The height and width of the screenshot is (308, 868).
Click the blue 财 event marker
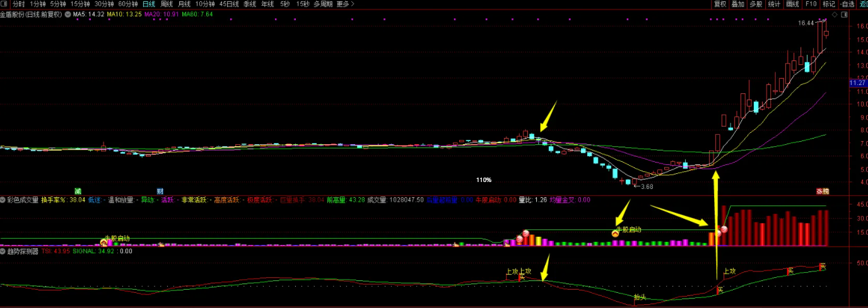click(x=160, y=191)
